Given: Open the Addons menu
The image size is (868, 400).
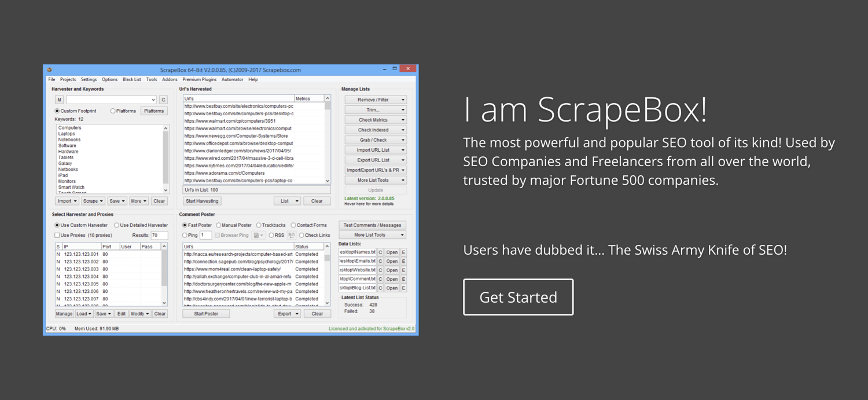Looking at the screenshot, I should [170, 79].
